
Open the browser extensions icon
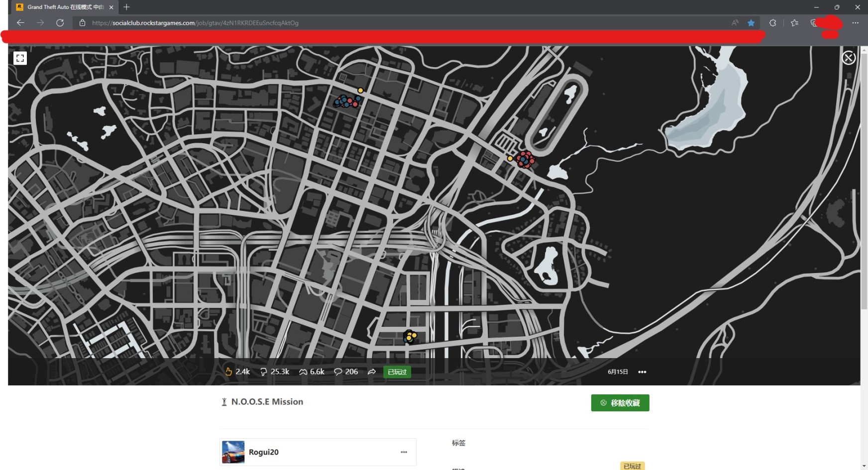click(772, 23)
